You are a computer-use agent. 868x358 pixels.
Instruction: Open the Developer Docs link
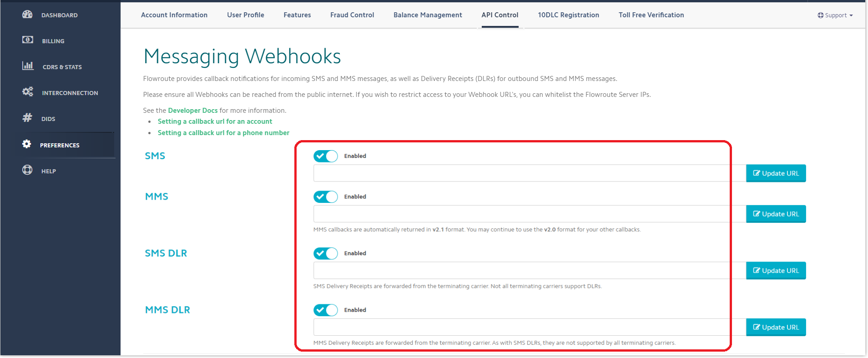pyautogui.click(x=193, y=111)
